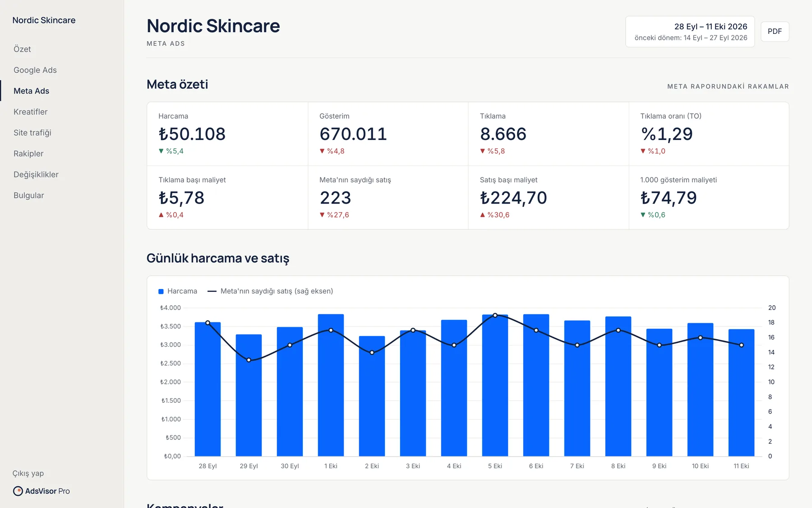The height and width of the screenshot is (508, 812).
Task: Select the sales line point on 5 Eki
Action: [x=495, y=315]
